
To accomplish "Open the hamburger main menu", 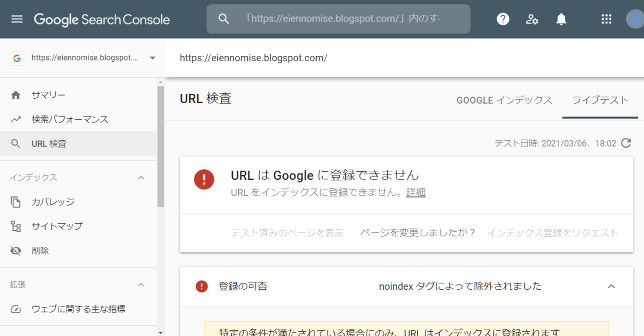I will pos(17,19).
